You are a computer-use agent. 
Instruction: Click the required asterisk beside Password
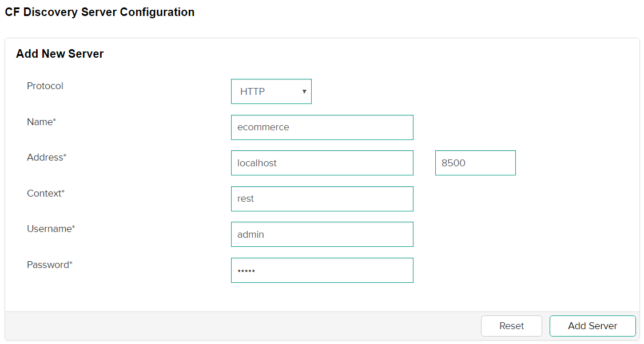[x=71, y=264]
